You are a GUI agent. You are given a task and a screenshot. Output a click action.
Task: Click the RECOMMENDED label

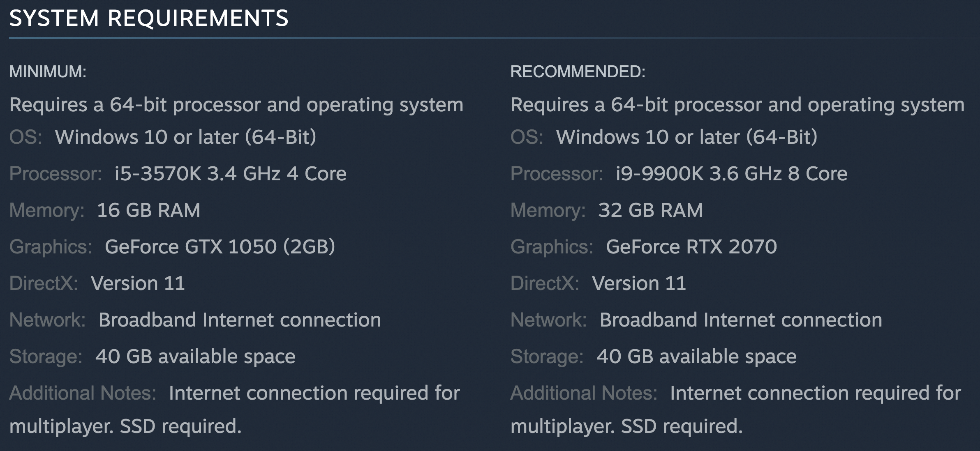pos(578,71)
